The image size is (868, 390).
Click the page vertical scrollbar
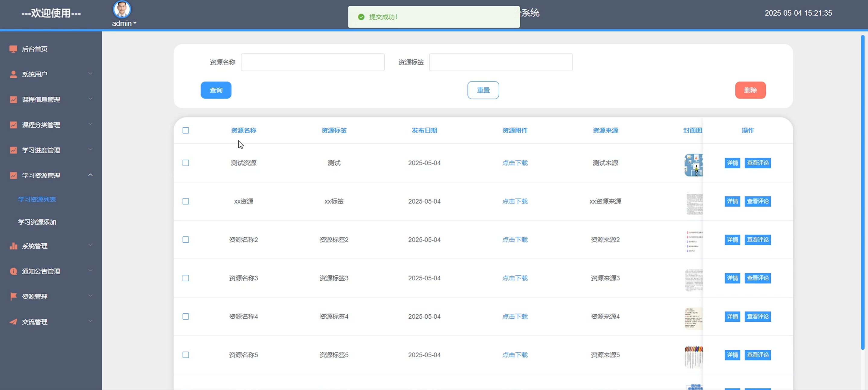(863, 192)
